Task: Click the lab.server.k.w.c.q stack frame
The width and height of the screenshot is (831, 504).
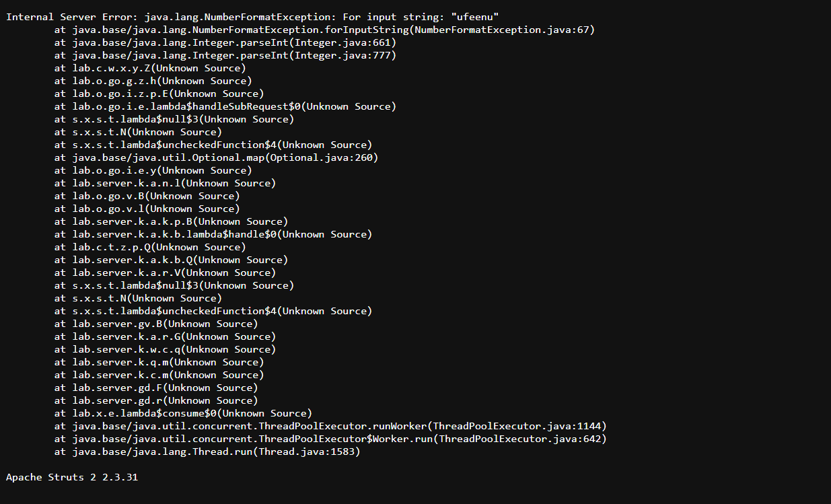Action: pos(165,349)
